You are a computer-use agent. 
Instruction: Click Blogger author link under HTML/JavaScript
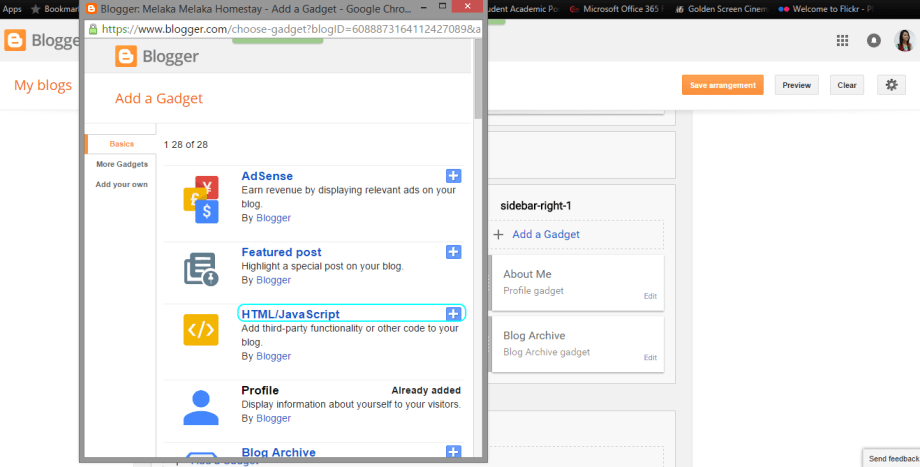click(x=273, y=356)
